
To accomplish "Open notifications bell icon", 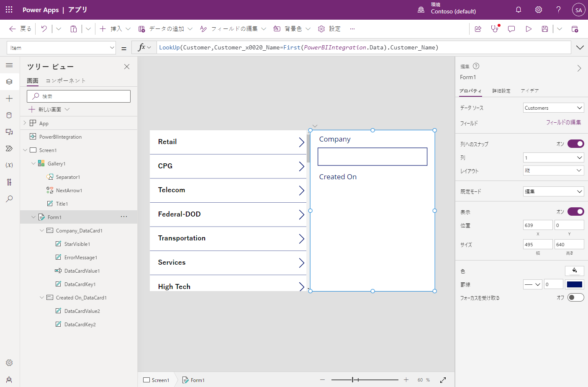I will pos(519,10).
